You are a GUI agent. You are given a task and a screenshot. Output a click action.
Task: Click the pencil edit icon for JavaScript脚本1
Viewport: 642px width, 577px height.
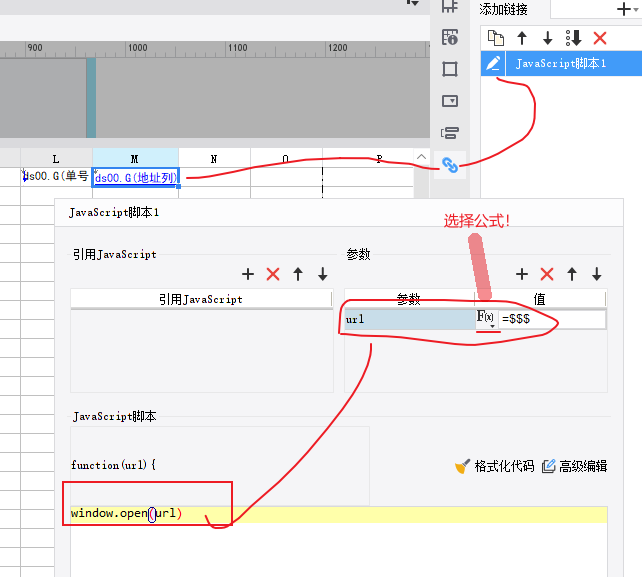tap(492, 63)
